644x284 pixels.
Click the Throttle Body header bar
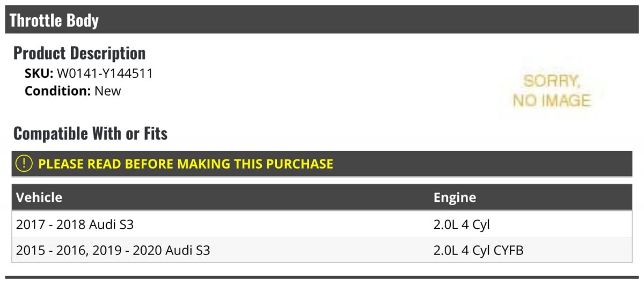[322, 20]
